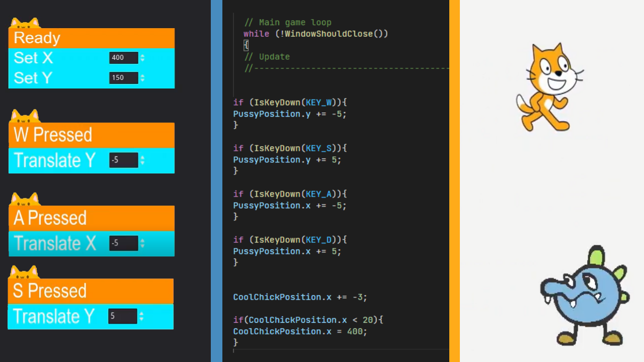The image size is (644, 362).
Task: Click the cat icon above W Pressed block
Action: 25,116
